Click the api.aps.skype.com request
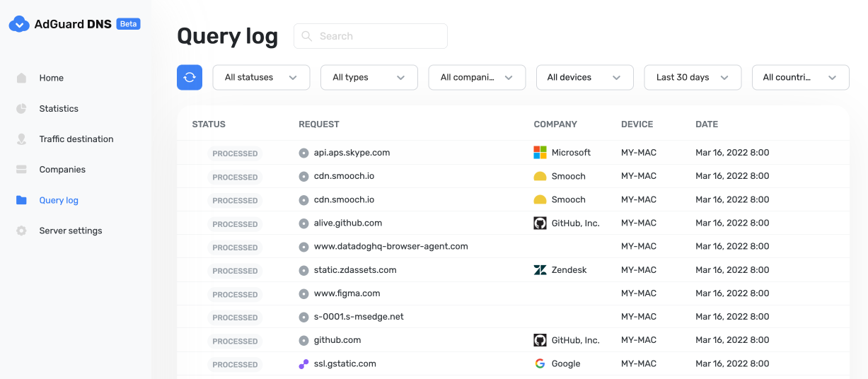 point(352,152)
